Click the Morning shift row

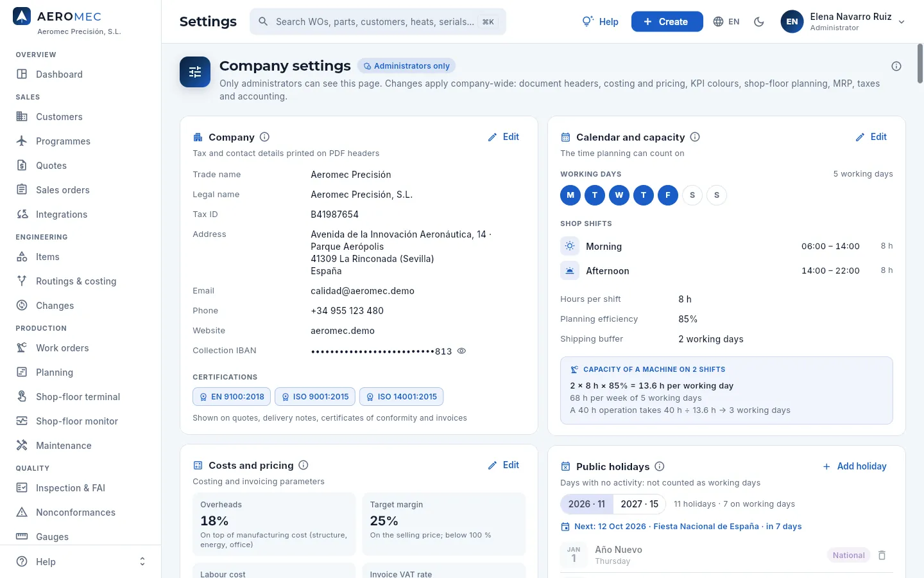pos(726,247)
